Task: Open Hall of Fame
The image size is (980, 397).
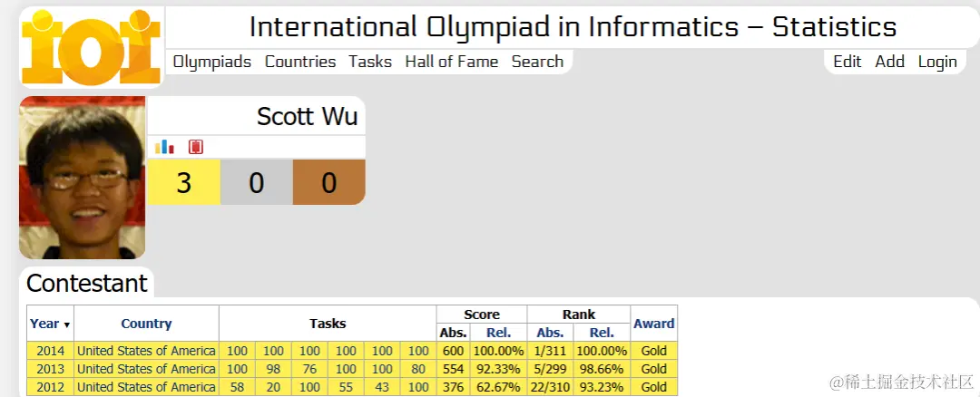Action: coord(451,62)
